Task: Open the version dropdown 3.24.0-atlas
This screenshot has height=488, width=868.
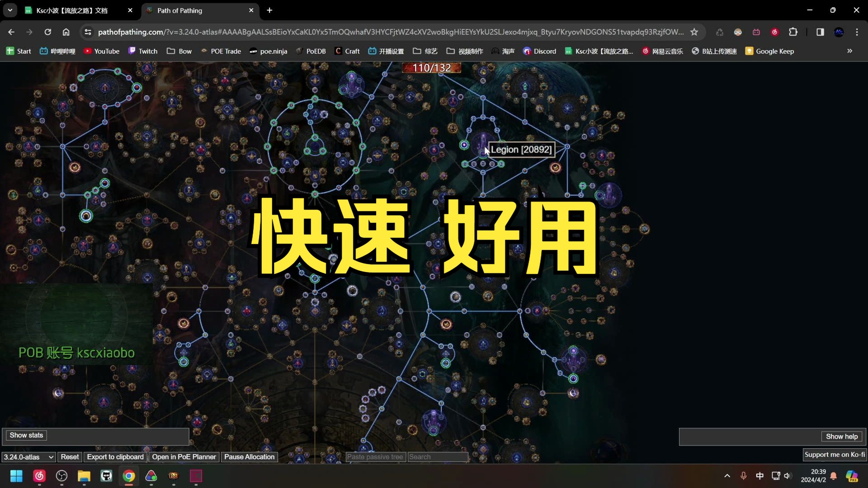Action: (28, 457)
